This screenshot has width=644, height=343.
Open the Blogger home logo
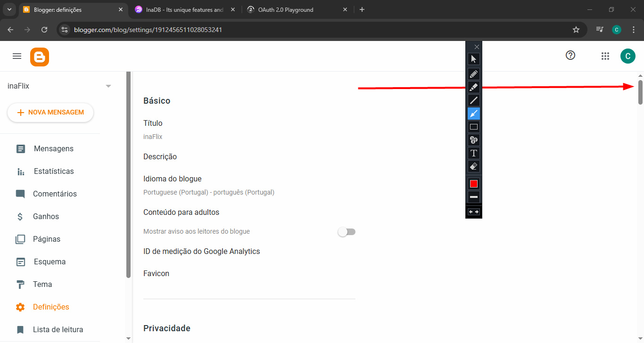click(x=39, y=57)
